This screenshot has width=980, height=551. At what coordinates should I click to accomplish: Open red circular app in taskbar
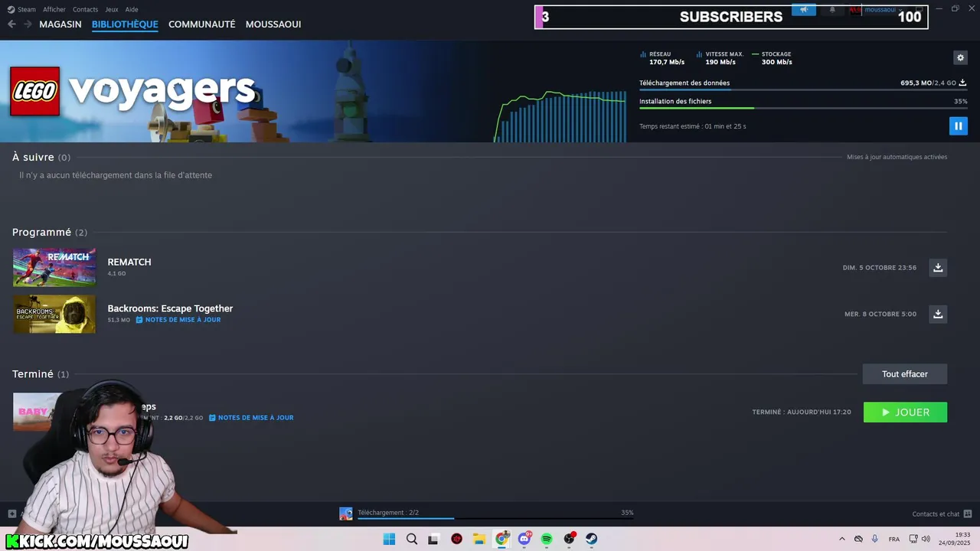point(457,539)
